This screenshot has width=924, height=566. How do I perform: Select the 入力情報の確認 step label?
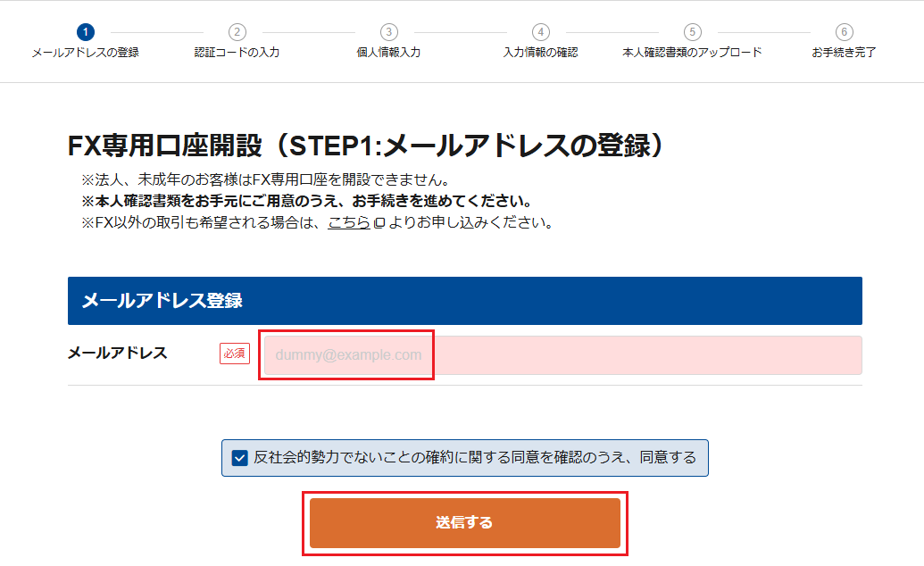[540, 53]
